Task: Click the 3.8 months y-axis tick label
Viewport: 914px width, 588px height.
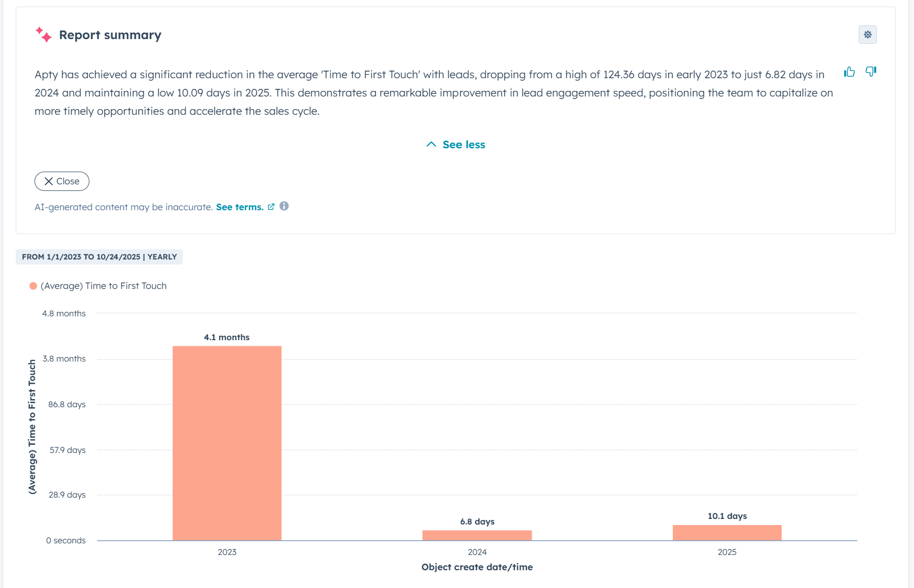Action: (x=64, y=358)
